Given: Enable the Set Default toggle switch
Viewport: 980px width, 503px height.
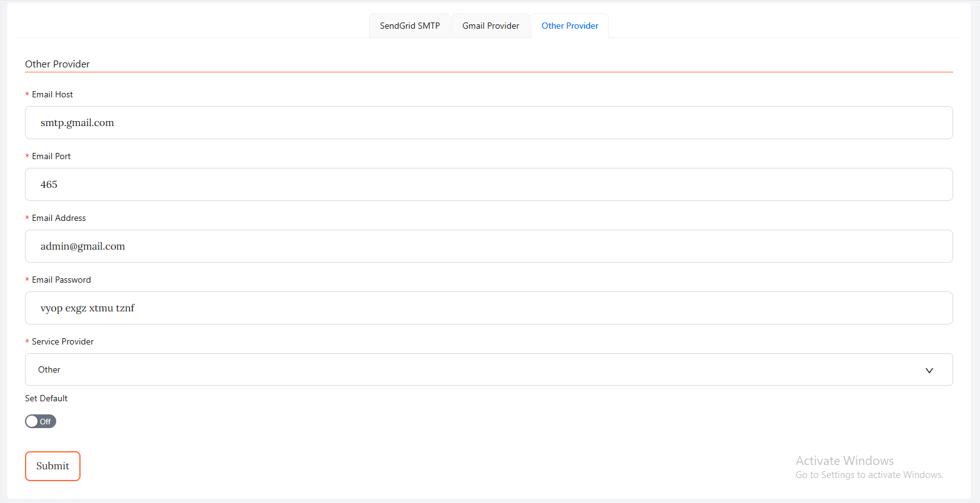Looking at the screenshot, I should 41,421.
